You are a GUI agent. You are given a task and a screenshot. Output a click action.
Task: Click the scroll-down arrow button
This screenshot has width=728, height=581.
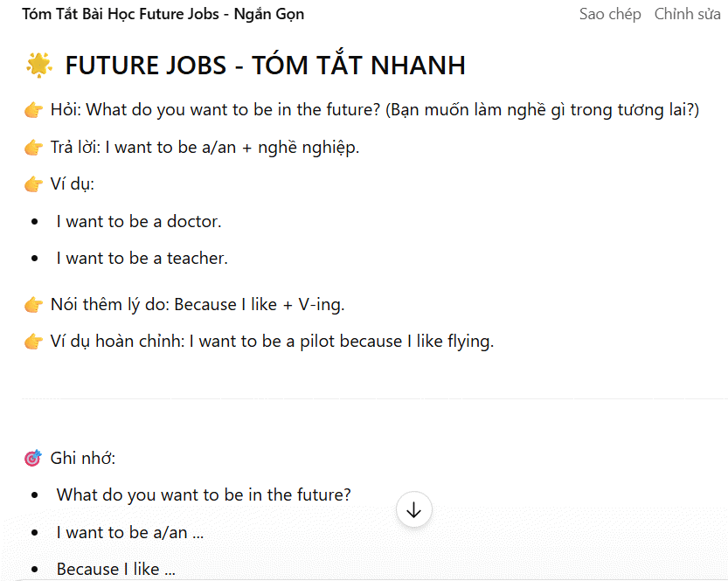coord(414,510)
